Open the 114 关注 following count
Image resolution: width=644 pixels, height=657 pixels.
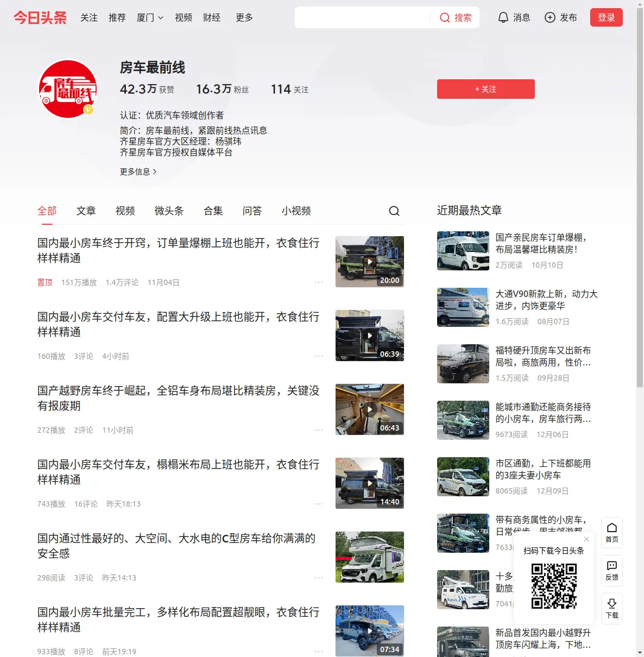(x=290, y=89)
